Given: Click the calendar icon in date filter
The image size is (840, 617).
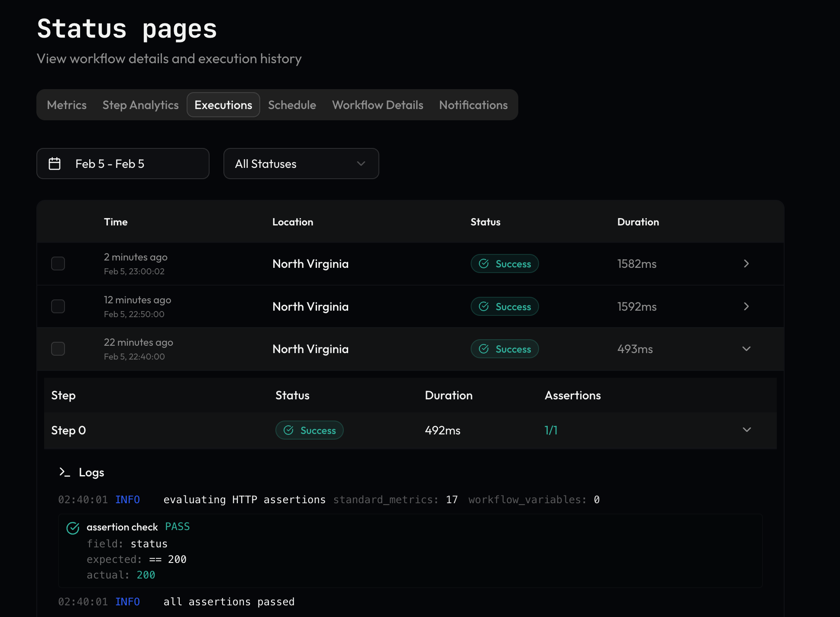Looking at the screenshot, I should pos(55,164).
